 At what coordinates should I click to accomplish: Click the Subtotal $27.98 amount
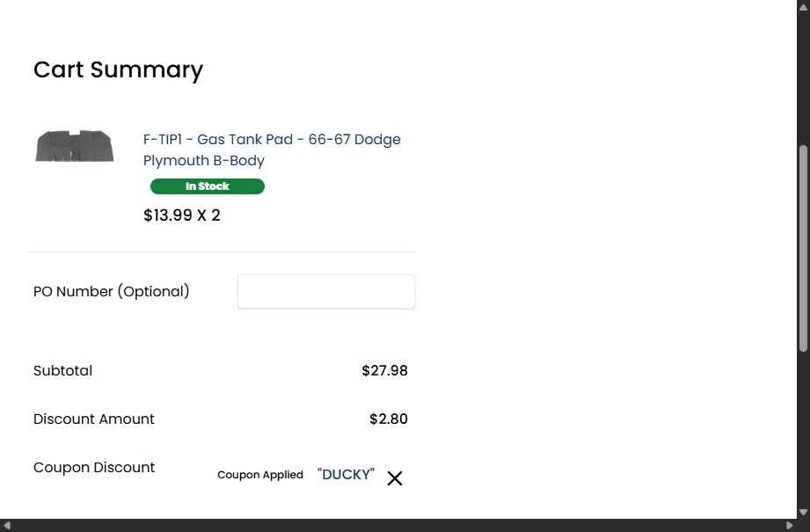[x=385, y=371]
